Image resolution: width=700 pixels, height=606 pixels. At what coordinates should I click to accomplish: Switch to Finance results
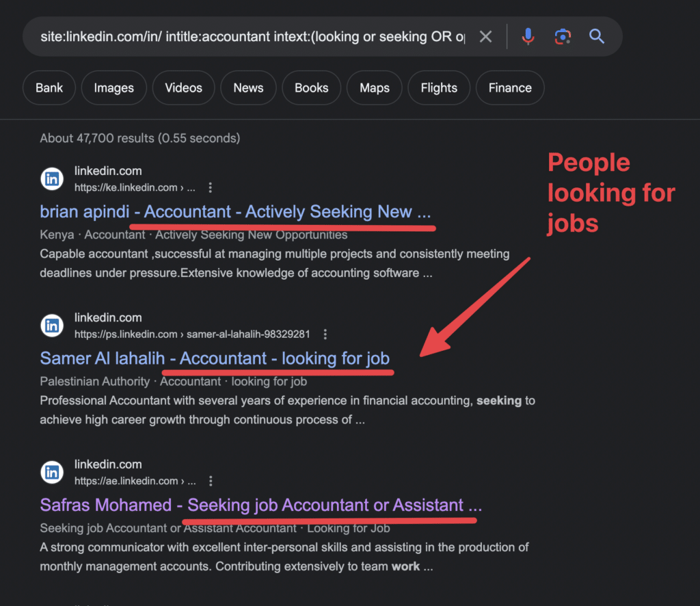tap(510, 88)
